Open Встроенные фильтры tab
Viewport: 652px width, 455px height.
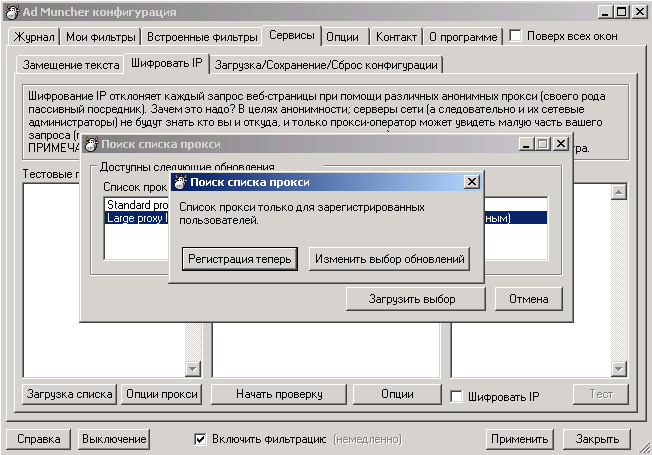[x=202, y=37]
